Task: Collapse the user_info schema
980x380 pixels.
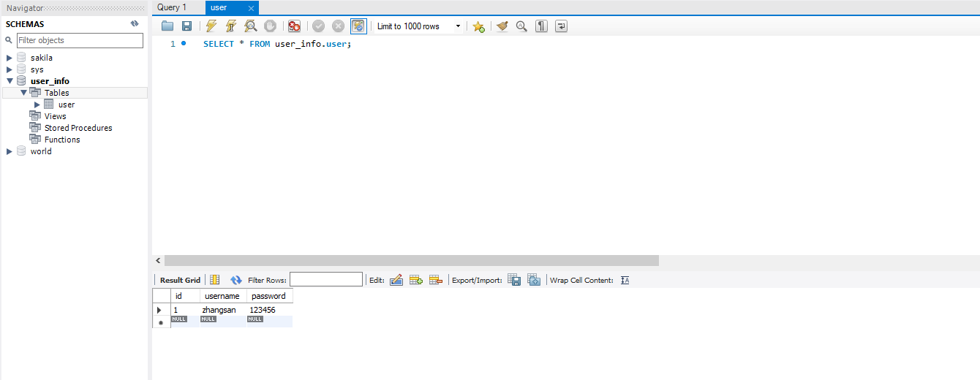Action: pyautogui.click(x=9, y=81)
